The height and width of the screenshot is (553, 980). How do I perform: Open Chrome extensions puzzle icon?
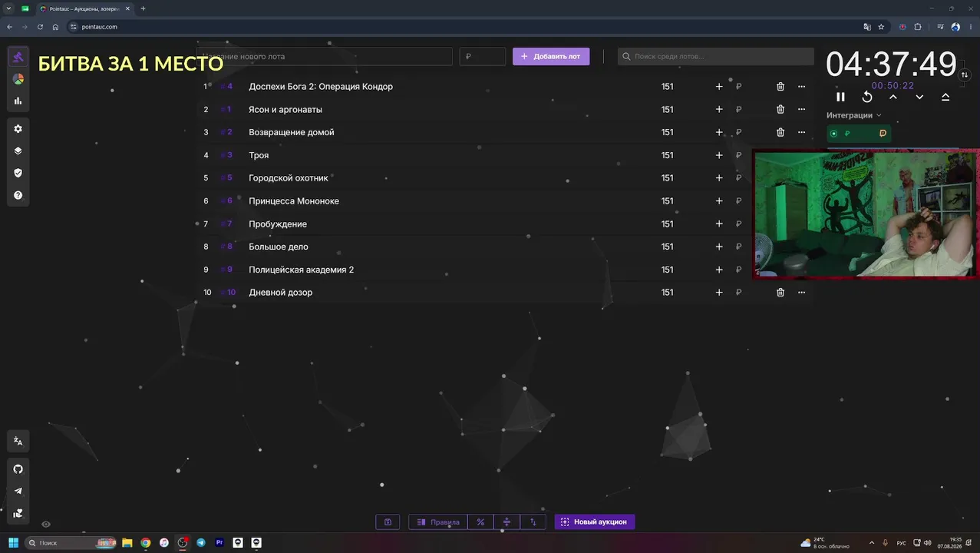pyautogui.click(x=918, y=27)
